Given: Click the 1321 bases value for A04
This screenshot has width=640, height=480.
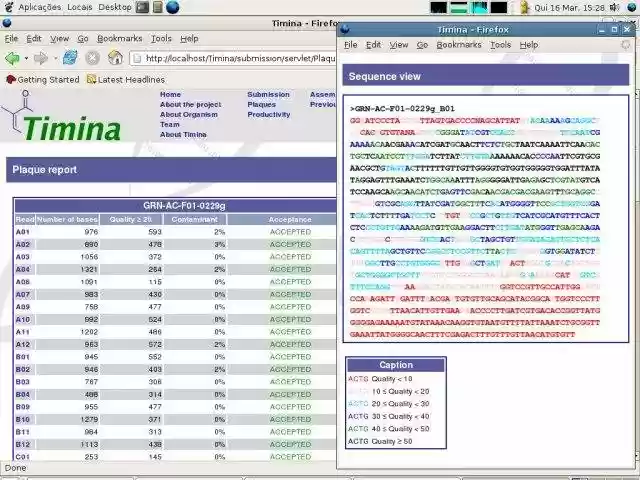Looking at the screenshot, I should [x=89, y=269].
